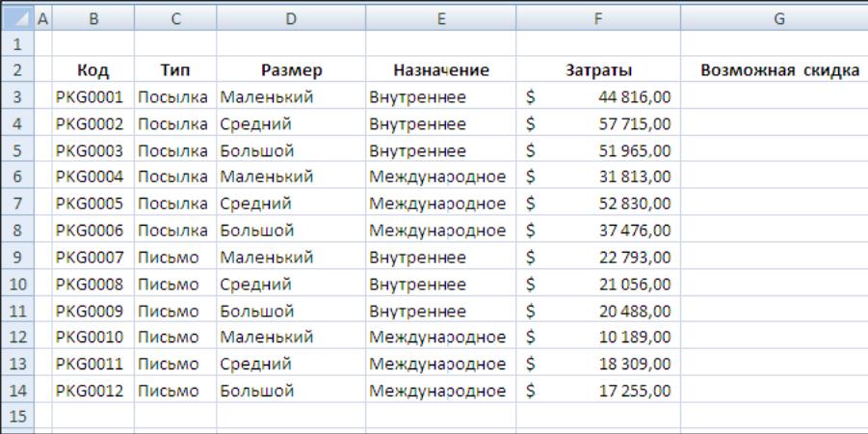Viewport: 868px width, 434px height.
Task: Select column D header
Action: coord(291,18)
